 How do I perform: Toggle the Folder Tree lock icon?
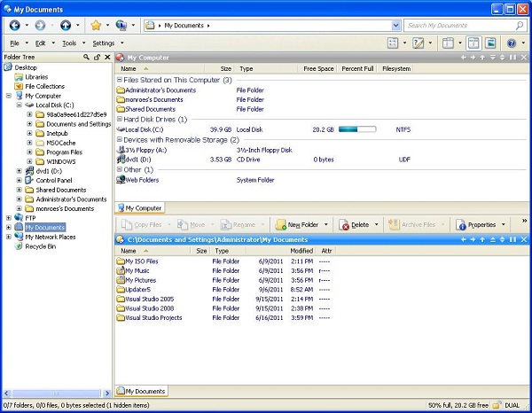(x=97, y=57)
